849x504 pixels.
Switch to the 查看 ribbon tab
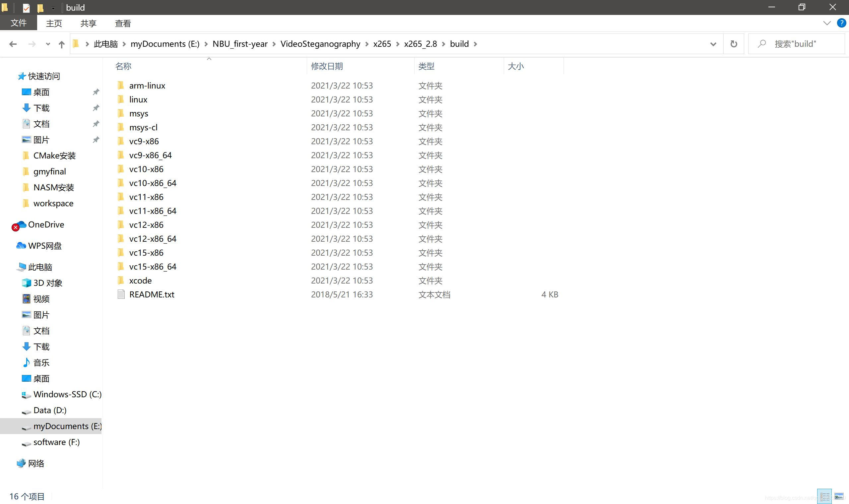point(123,23)
